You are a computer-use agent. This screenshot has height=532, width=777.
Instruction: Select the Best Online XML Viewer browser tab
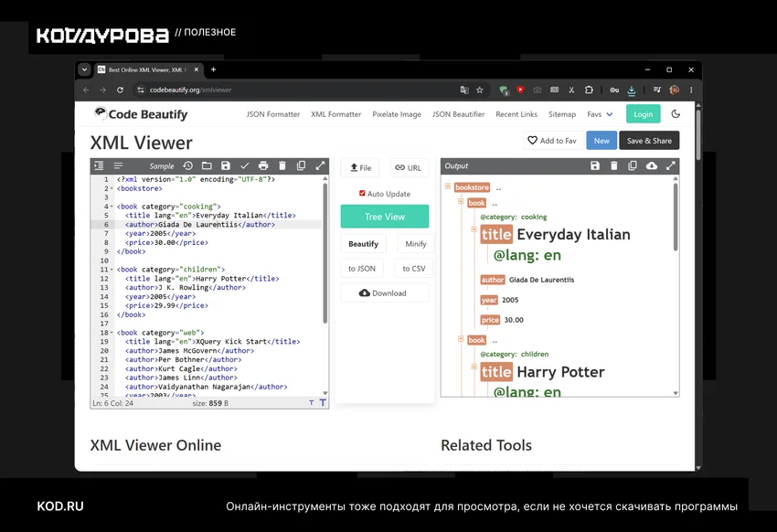pos(148,69)
